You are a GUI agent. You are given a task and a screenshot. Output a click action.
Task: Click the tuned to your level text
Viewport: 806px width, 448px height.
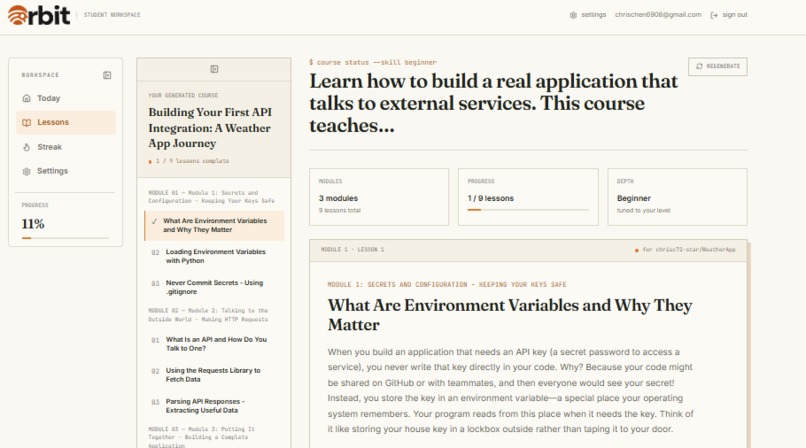tap(644, 210)
